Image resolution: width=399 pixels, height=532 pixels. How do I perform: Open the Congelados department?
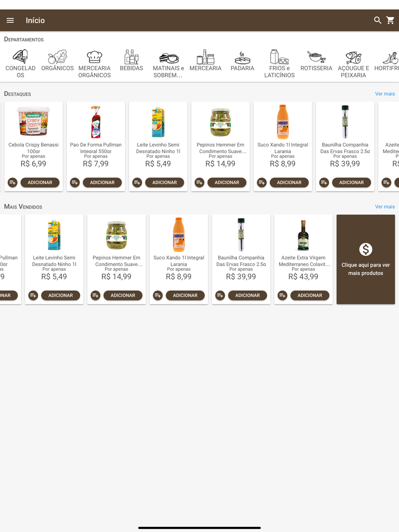pyautogui.click(x=20, y=64)
